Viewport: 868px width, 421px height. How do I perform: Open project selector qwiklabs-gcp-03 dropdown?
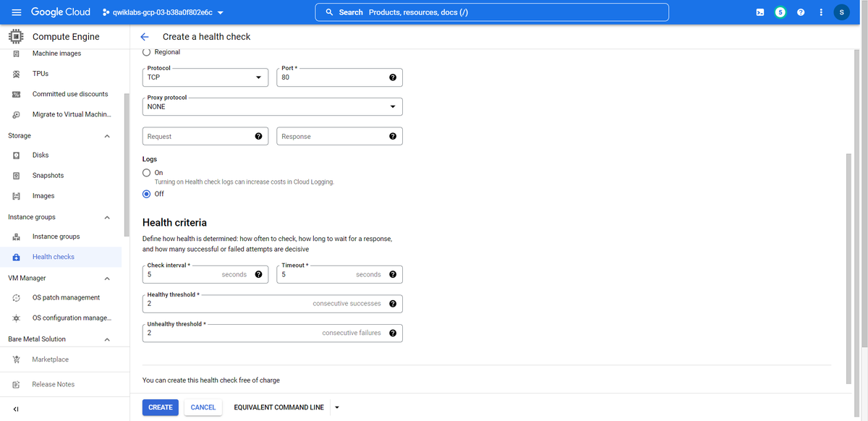tap(163, 12)
